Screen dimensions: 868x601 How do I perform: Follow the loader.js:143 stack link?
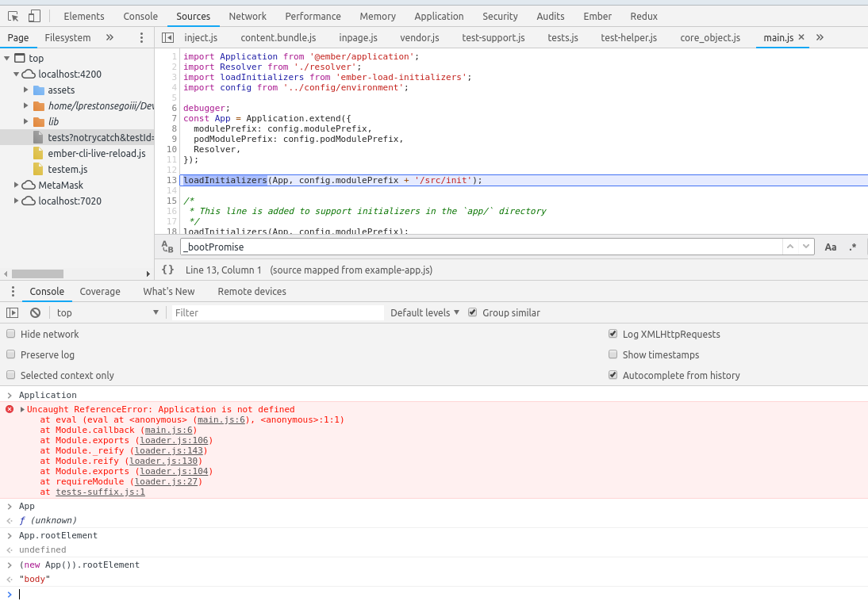tap(169, 451)
